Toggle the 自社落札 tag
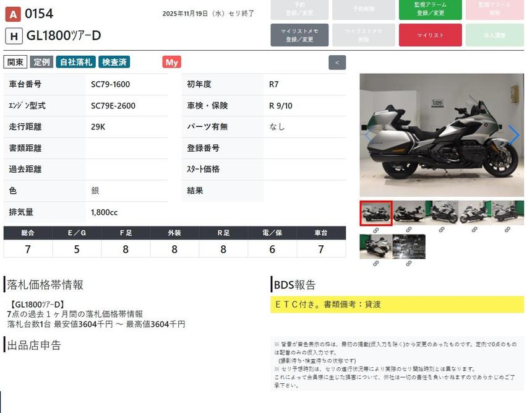This screenshot has width=532, height=413. (x=76, y=62)
